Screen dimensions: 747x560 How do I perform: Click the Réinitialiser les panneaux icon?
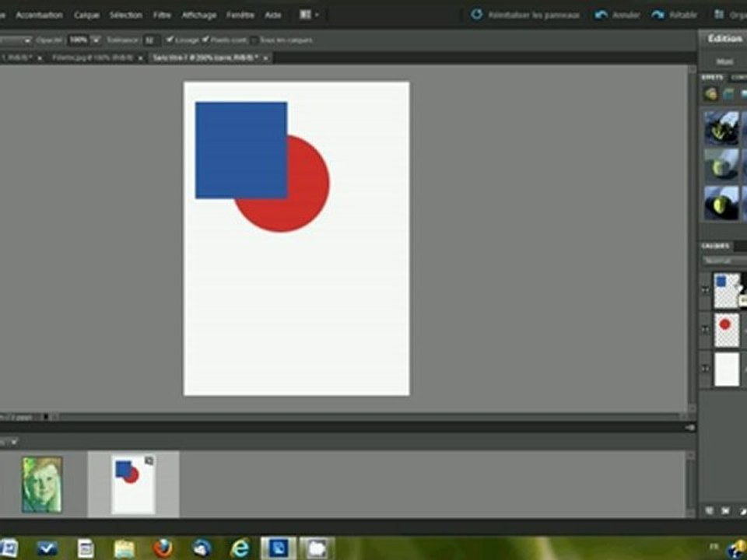coord(476,15)
